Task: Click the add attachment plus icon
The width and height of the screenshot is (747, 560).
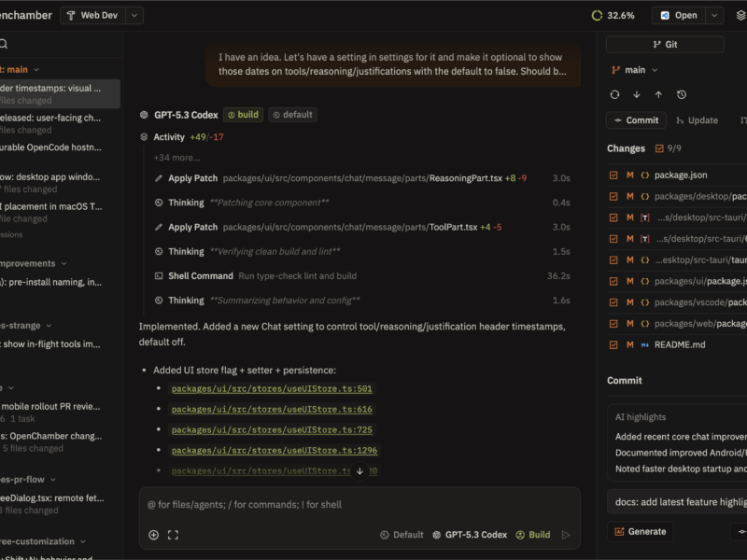Action: pos(154,535)
